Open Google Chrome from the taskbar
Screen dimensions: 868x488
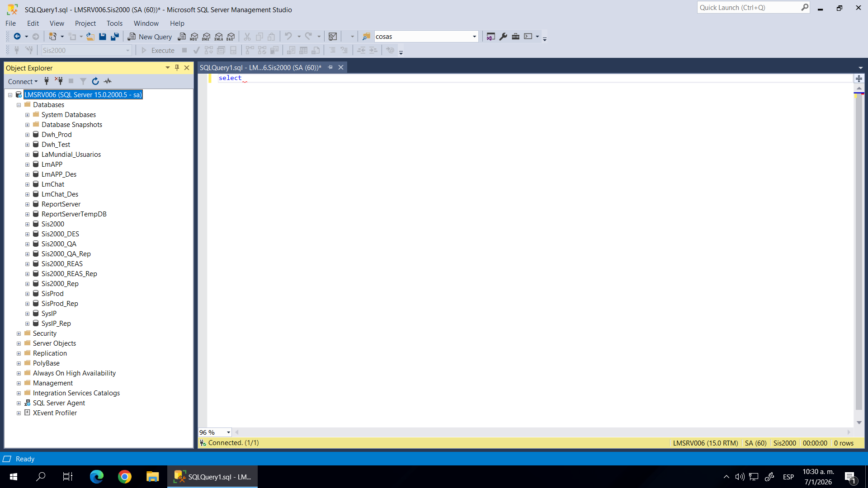click(x=125, y=477)
